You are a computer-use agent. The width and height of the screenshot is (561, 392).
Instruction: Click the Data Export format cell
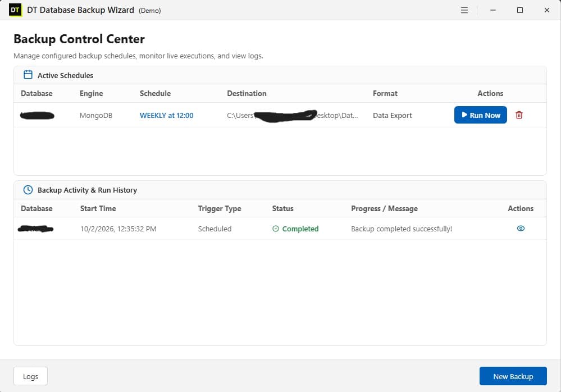tap(392, 115)
